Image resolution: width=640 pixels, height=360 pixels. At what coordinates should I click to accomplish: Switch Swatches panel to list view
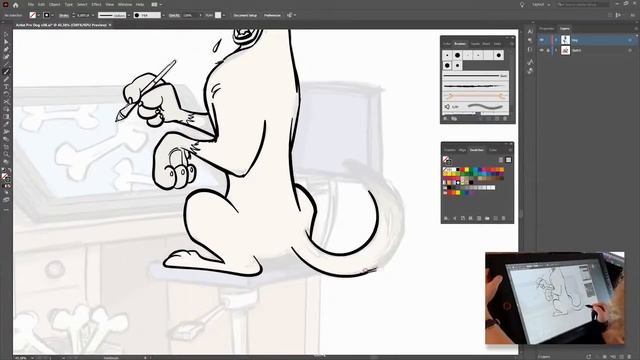pos(501,160)
